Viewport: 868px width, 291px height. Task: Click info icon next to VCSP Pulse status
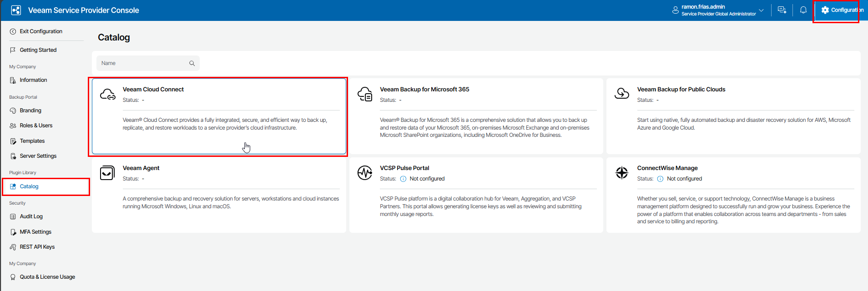403,179
